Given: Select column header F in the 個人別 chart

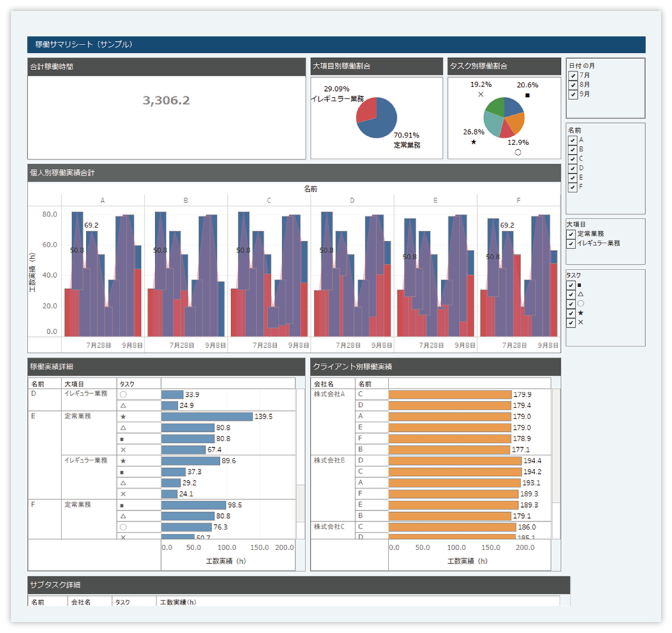Looking at the screenshot, I should click(x=518, y=201).
